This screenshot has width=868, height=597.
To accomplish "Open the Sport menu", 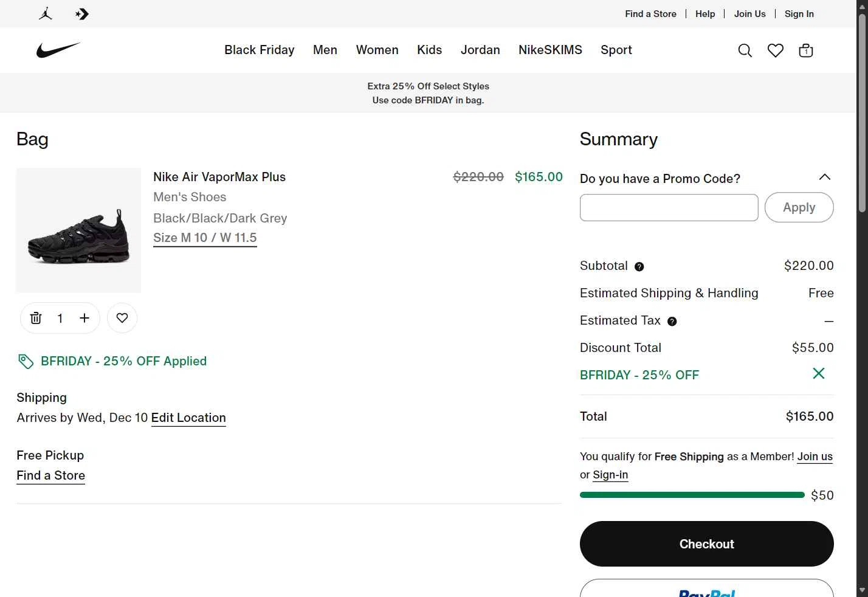I will (x=616, y=50).
